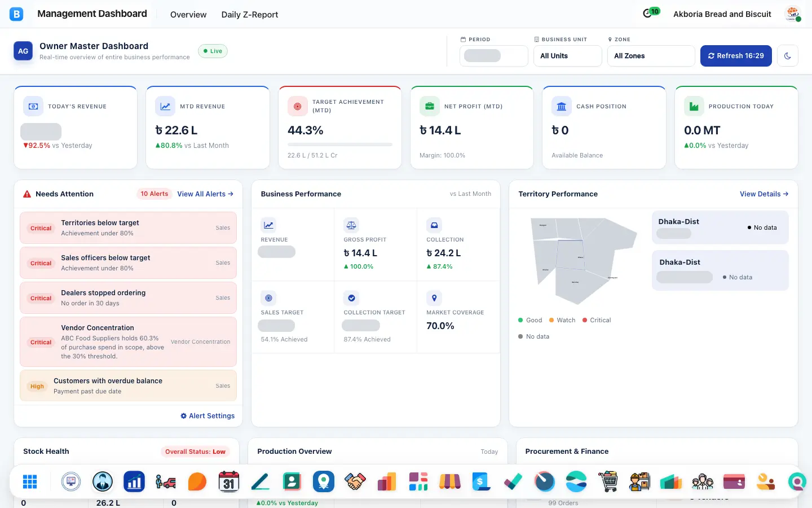Open the Zone All Zones dropdown
812x508 pixels.
(651, 56)
